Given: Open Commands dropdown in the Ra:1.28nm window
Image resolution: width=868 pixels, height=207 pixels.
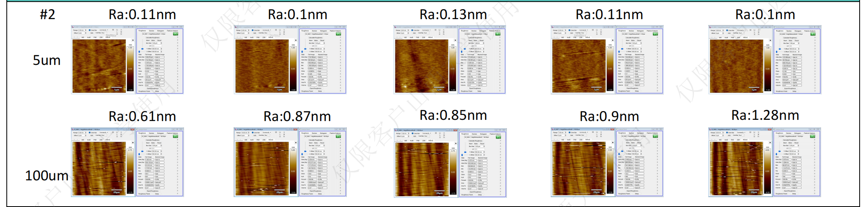Looking at the screenshot, I should click(741, 133).
